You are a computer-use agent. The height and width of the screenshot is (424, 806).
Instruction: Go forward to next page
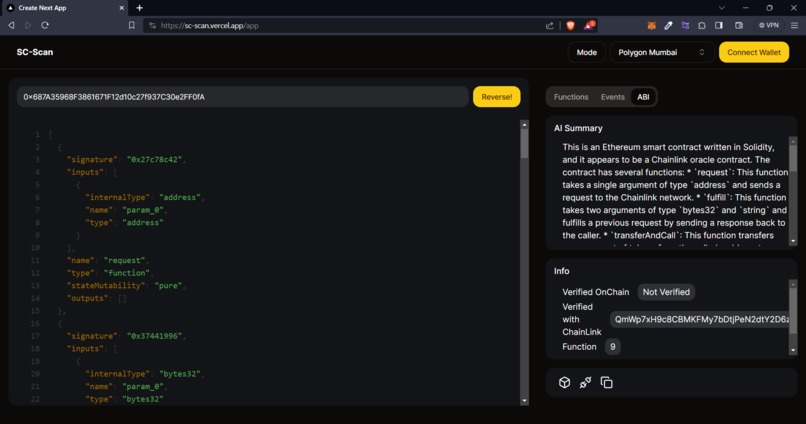coord(28,25)
